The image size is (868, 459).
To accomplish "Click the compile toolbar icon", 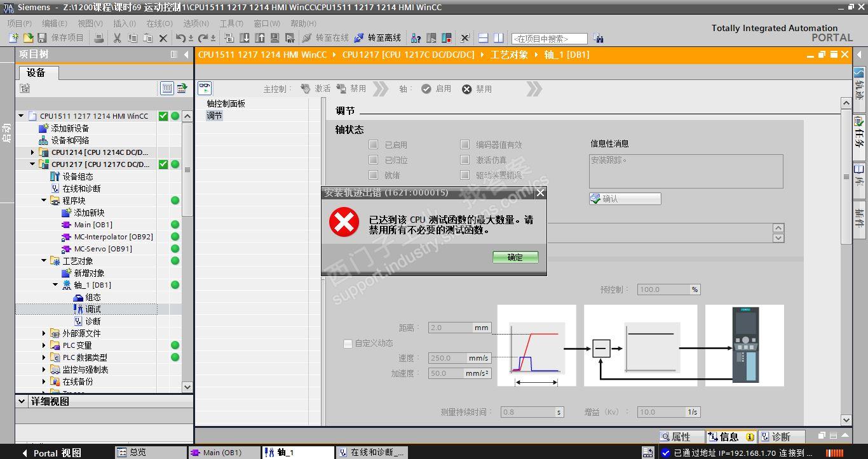I will pyautogui.click(x=229, y=38).
